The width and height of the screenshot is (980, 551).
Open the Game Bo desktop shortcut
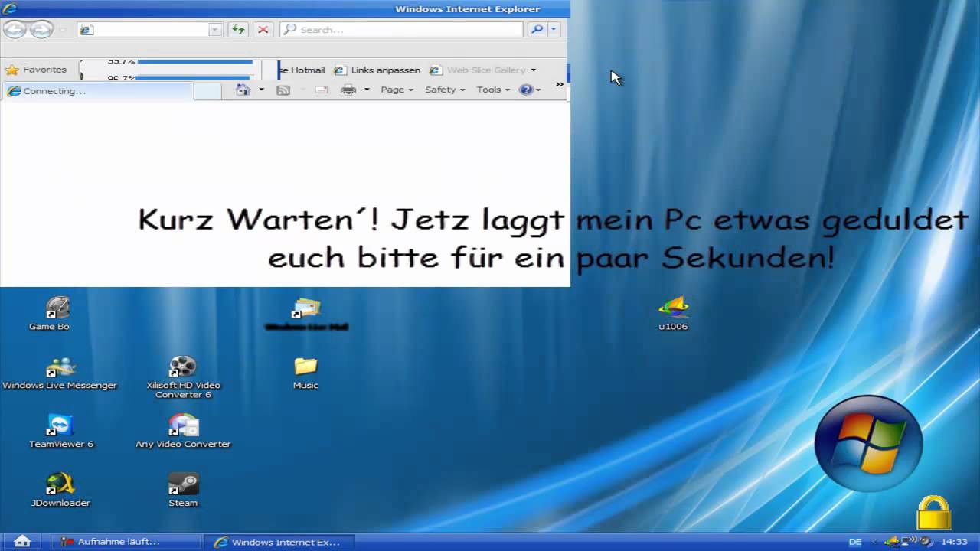[51, 314]
